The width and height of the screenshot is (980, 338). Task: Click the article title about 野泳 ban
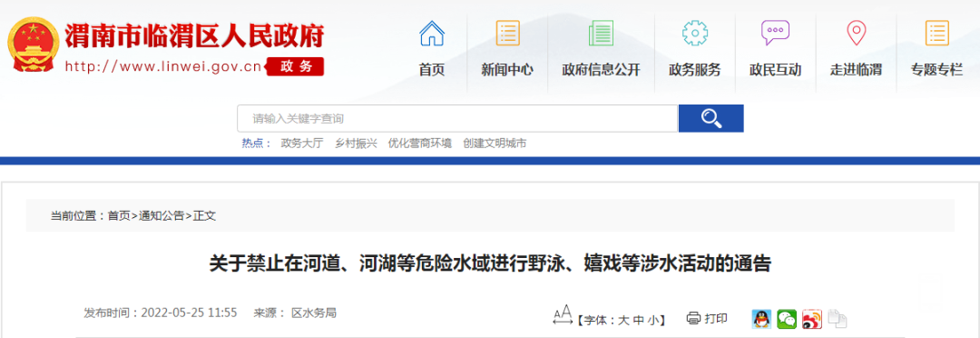pyautogui.click(x=490, y=264)
